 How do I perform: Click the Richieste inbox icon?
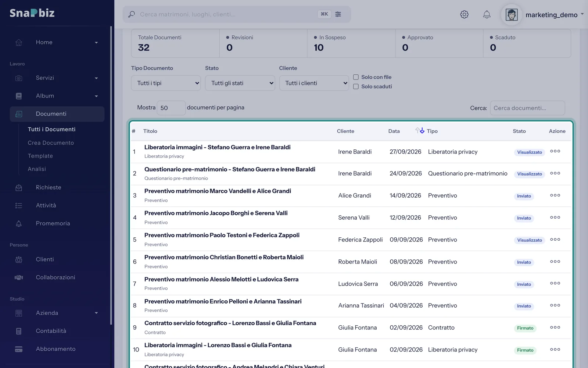point(19,188)
